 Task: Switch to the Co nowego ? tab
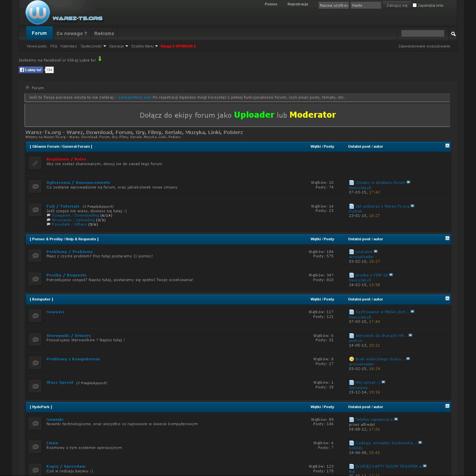[x=72, y=33]
